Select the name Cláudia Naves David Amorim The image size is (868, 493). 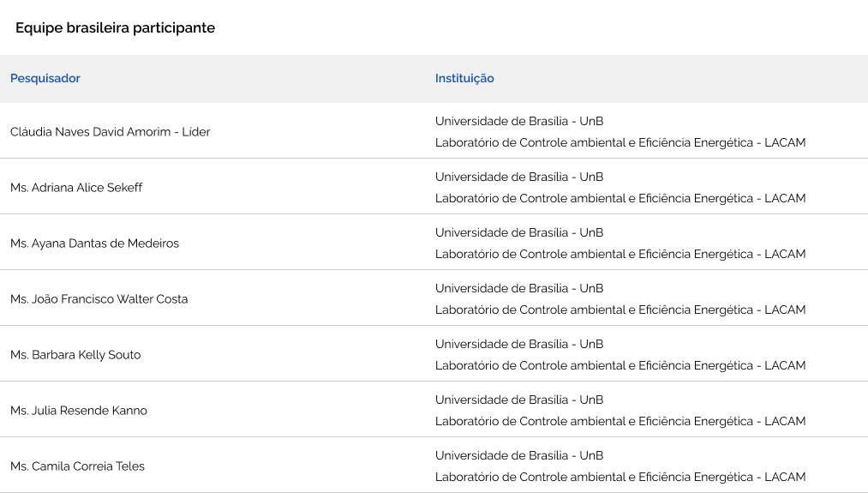pos(110,132)
